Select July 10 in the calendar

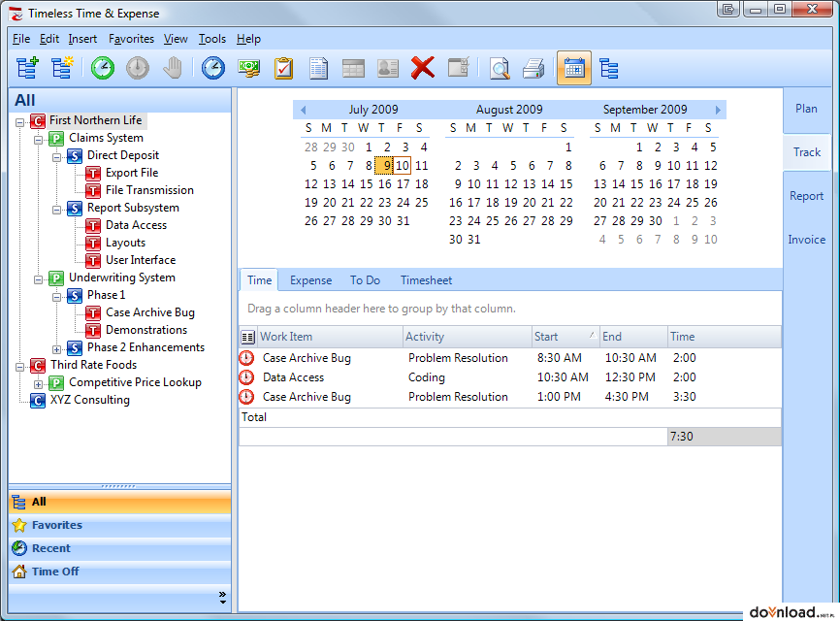click(x=403, y=166)
